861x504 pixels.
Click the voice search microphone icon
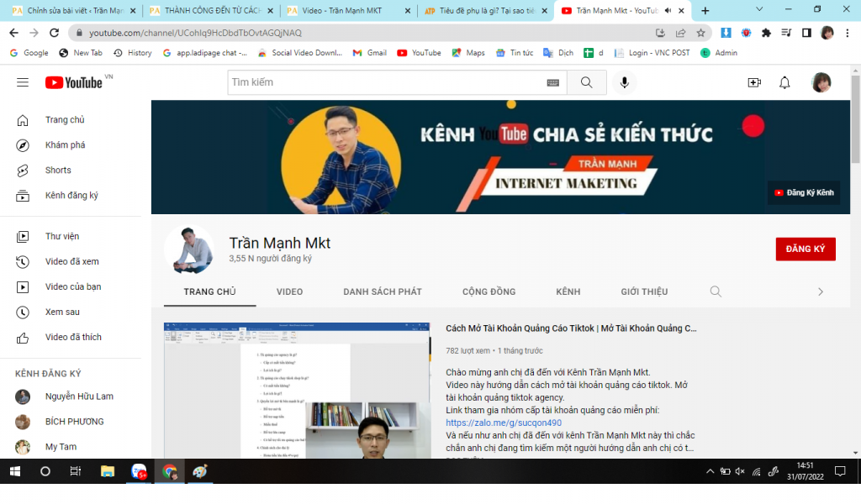click(623, 82)
